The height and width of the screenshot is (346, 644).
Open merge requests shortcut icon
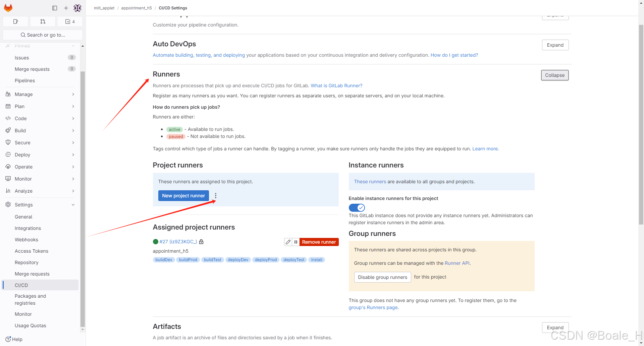click(x=43, y=21)
